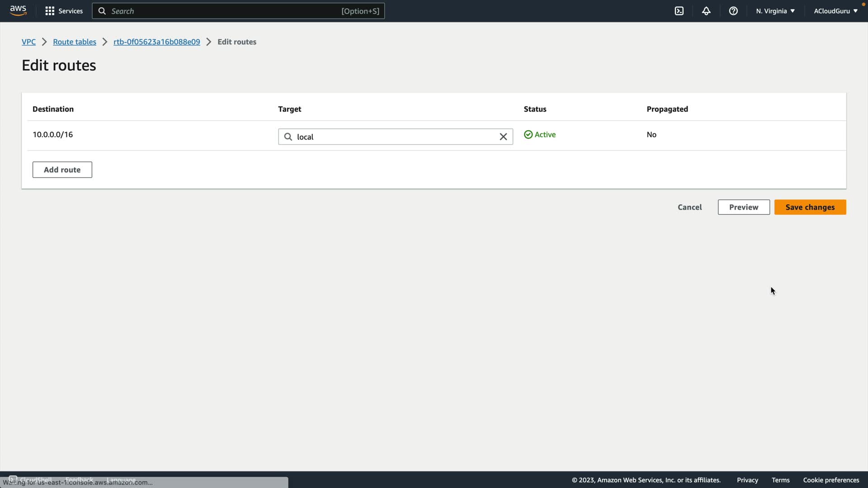Image resolution: width=868 pixels, height=488 pixels.
Task: Open rtb-0f05623a16b088e09 breadcrumb link
Action: [x=156, y=42]
